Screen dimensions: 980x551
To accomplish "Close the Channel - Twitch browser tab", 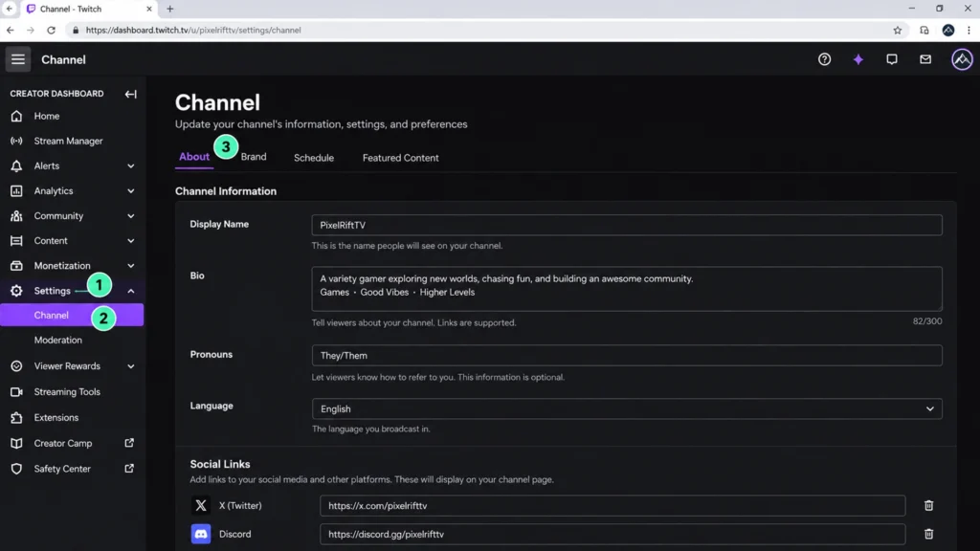I will pyautogui.click(x=148, y=9).
